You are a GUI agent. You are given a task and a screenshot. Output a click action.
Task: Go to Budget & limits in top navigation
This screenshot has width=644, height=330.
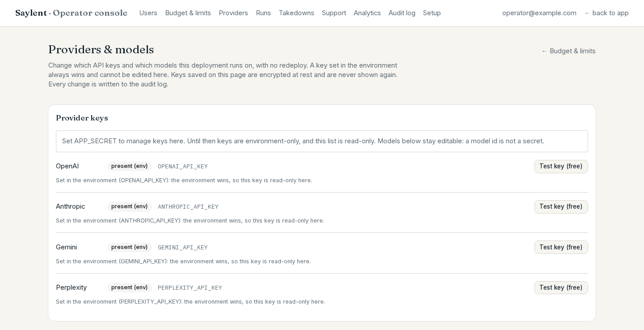188,13
